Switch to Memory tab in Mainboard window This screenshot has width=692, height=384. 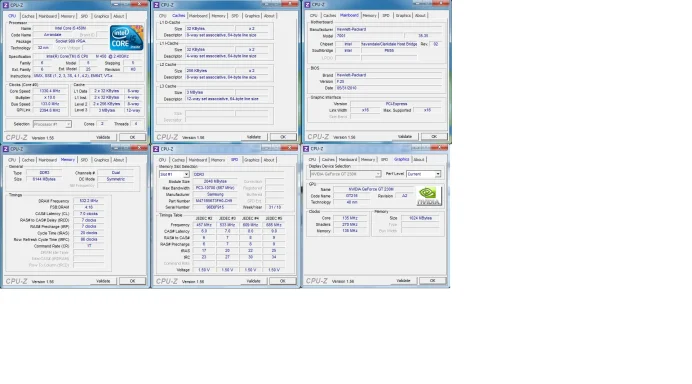[369, 15]
